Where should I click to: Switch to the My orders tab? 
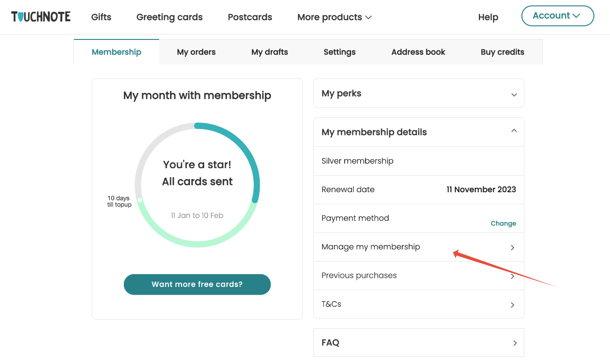pos(196,52)
